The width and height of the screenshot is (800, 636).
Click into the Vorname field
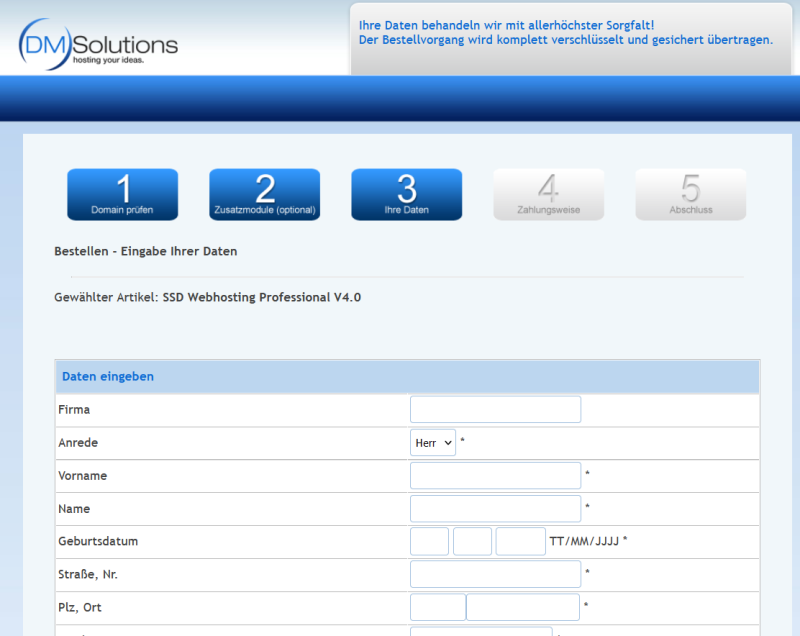pos(495,475)
